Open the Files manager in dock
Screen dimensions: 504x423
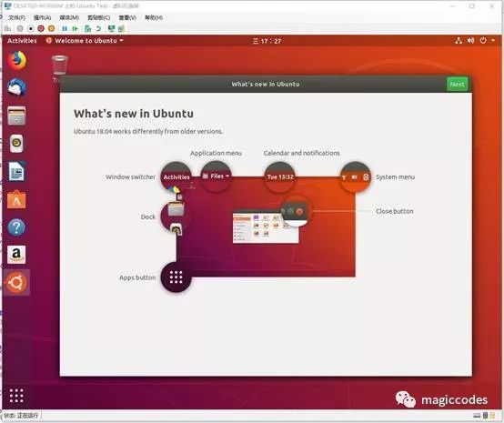tap(16, 116)
